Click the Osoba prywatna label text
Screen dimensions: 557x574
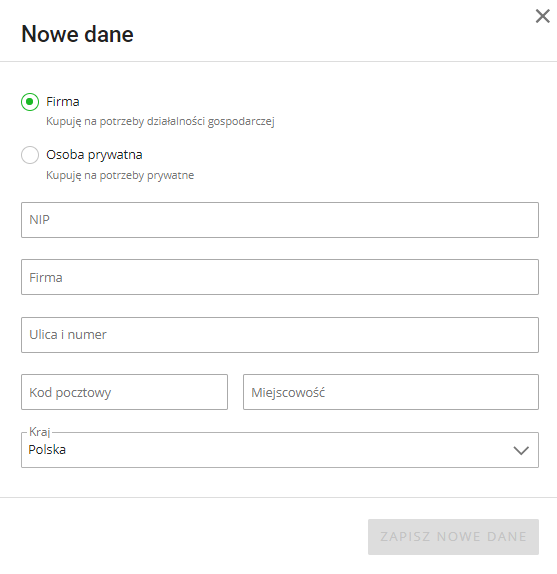click(94, 155)
